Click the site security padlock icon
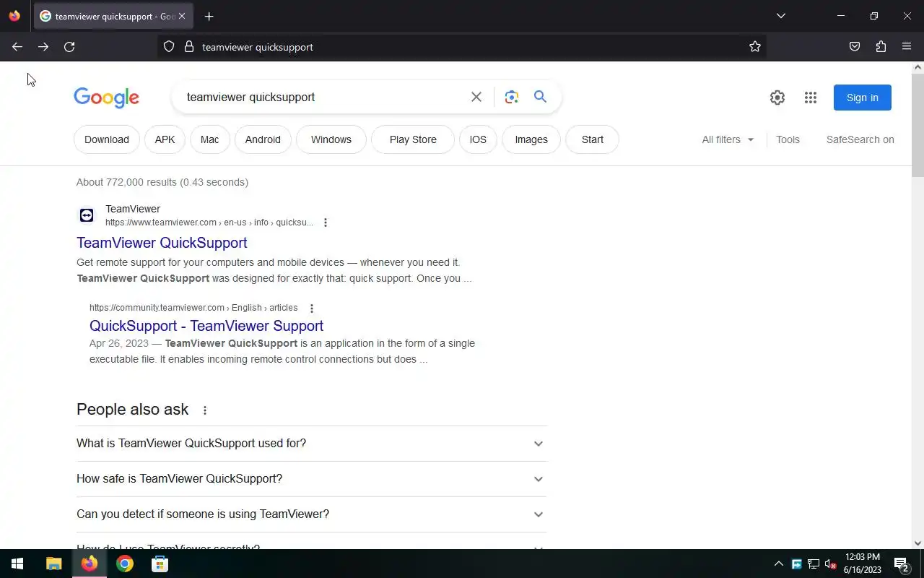 tap(189, 47)
